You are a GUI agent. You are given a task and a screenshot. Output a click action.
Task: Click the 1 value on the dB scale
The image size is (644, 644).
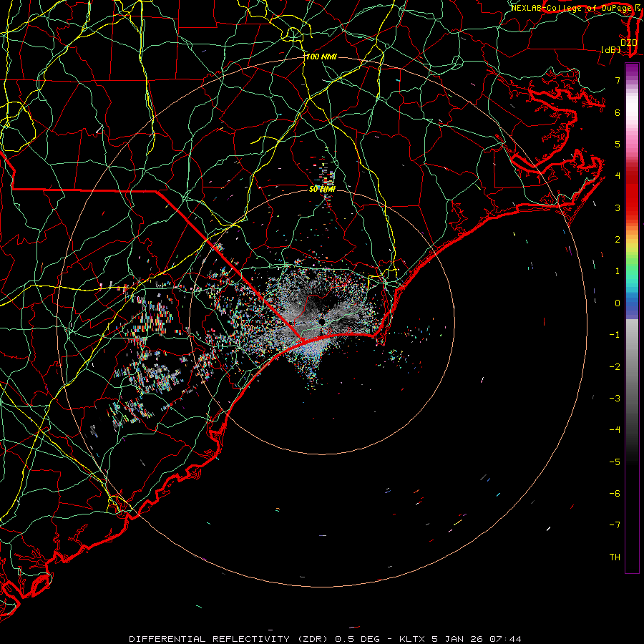coord(618,271)
